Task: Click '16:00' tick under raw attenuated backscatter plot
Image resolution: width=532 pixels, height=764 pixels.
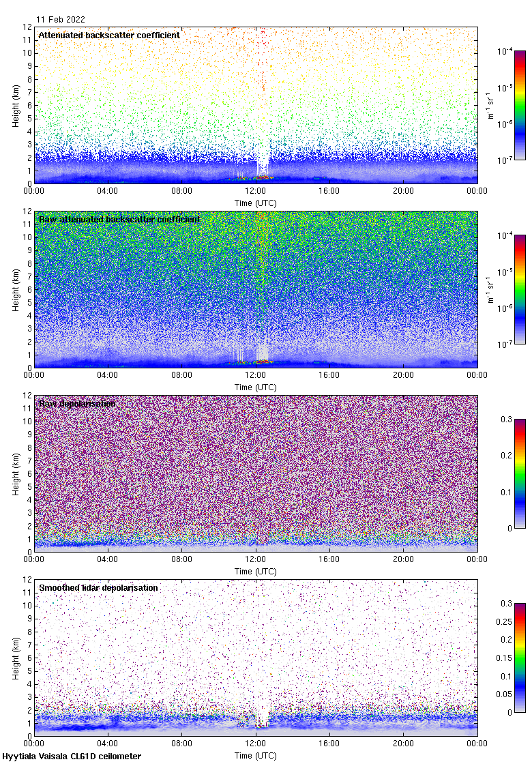Action: [x=329, y=375]
